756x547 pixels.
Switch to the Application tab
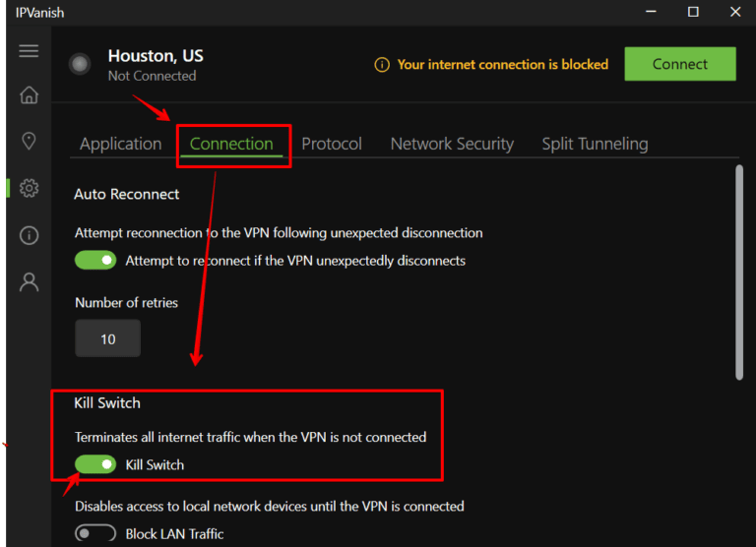[120, 144]
